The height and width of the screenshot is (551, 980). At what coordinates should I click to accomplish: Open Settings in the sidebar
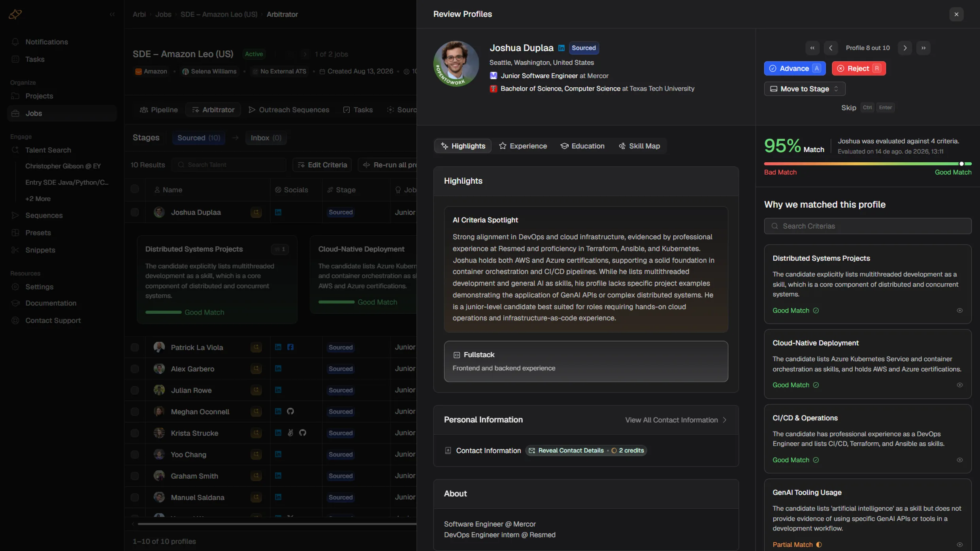39,287
